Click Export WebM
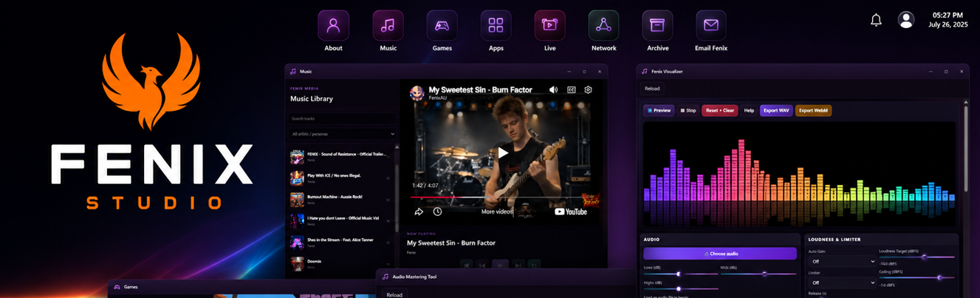Viewport: 980px width, 298px height. pos(813,111)
